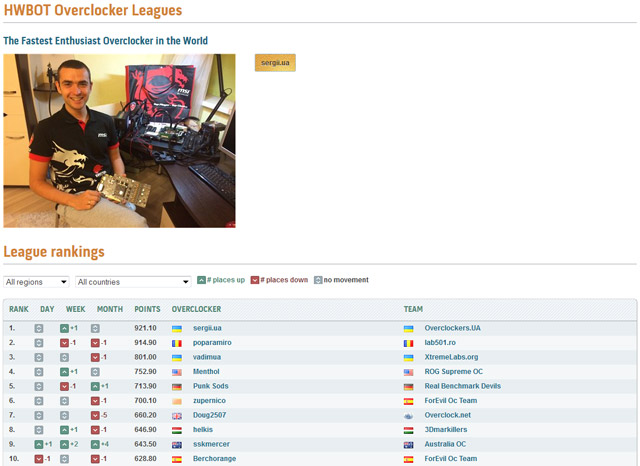Click the green places up legend icon
The width and height of the screenshot is (640, 466).
pos(201,280)
